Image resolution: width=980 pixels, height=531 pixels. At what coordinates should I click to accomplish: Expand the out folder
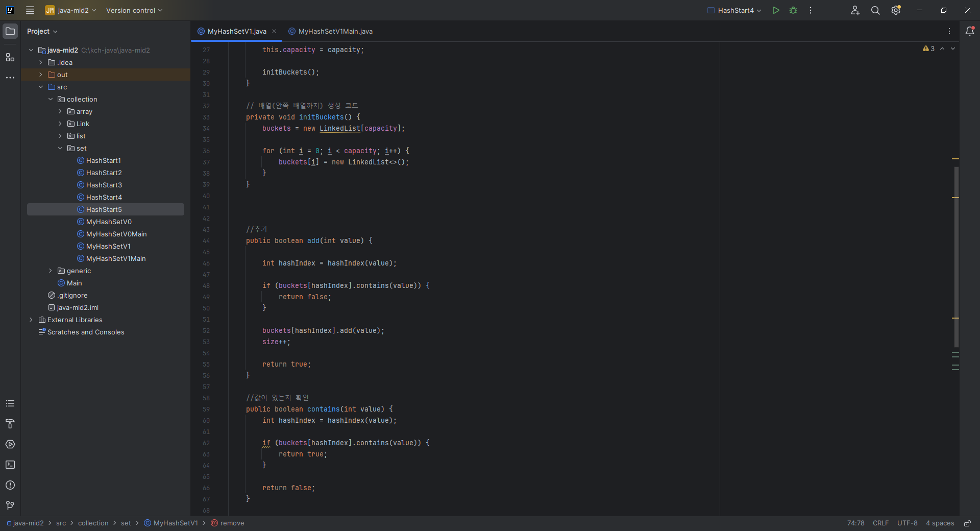41,75
